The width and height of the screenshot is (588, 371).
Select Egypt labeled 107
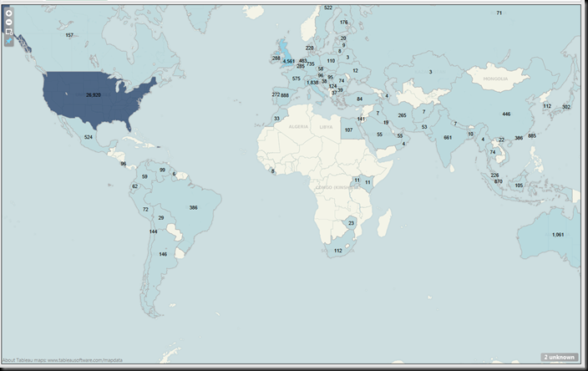[349, 130]
